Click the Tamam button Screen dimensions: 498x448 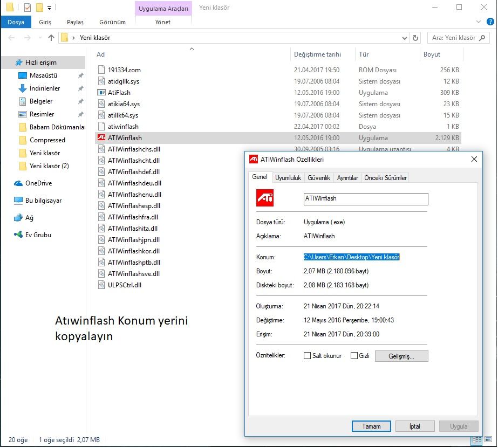click(x=371, y=426)
